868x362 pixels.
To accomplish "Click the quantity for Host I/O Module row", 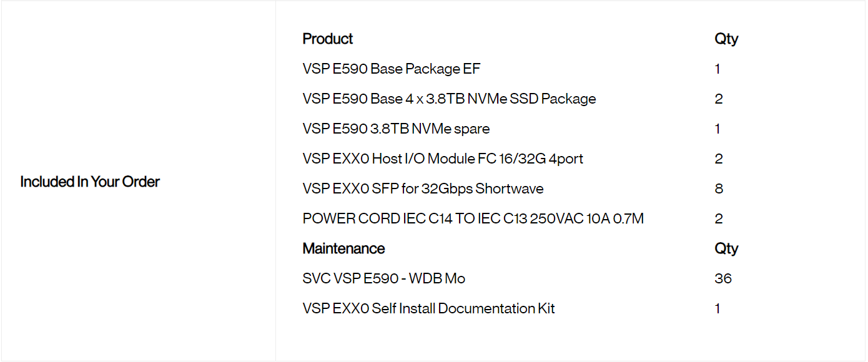I will (719, 159).
